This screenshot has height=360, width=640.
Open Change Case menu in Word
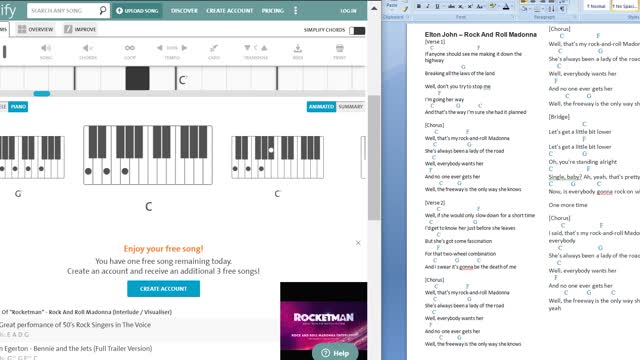[x=480, y=7]
